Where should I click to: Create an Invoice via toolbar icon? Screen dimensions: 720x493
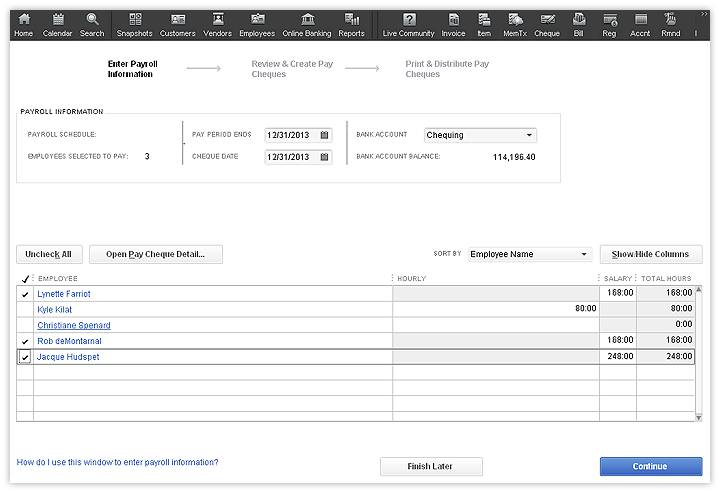[x=453, y=25]
